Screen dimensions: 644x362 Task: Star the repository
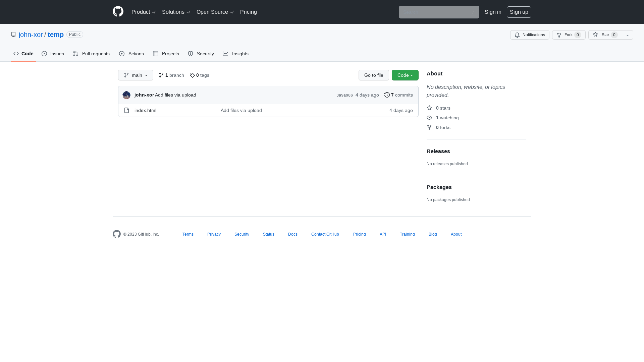[x=605, y=35]
